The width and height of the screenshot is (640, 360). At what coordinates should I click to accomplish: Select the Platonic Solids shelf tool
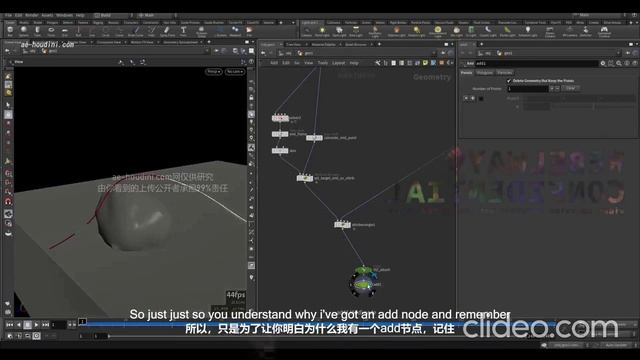[x=201, y=31]
